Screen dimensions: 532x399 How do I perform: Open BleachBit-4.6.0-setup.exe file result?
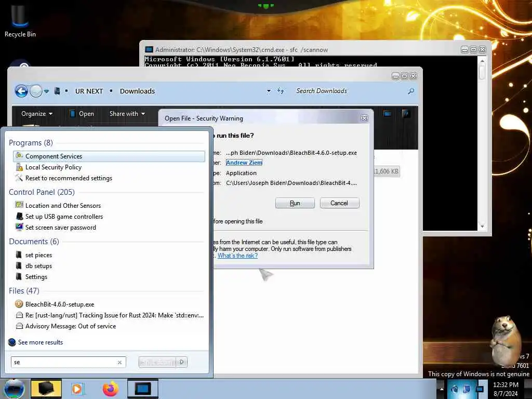[109, 304]
